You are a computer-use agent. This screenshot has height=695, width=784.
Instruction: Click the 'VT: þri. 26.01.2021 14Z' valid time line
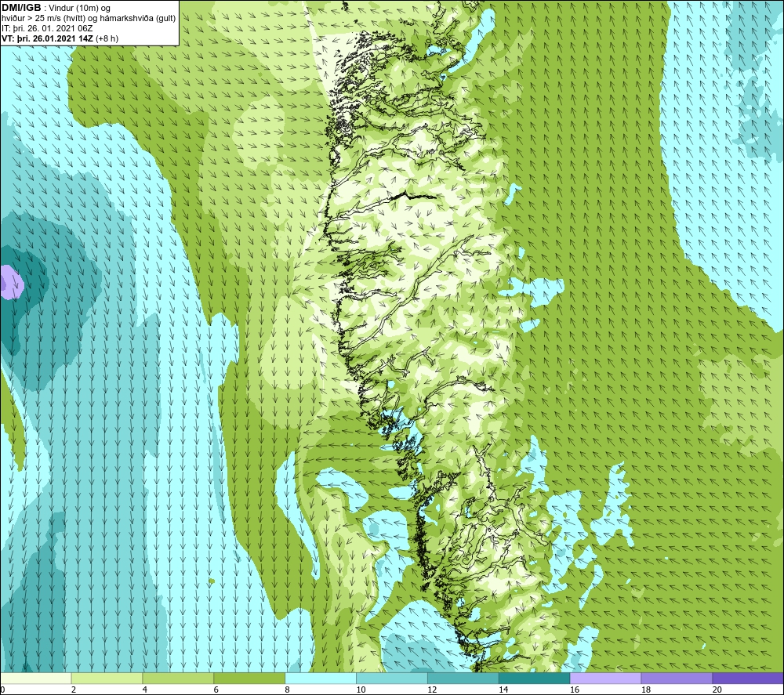coord(60,38)
